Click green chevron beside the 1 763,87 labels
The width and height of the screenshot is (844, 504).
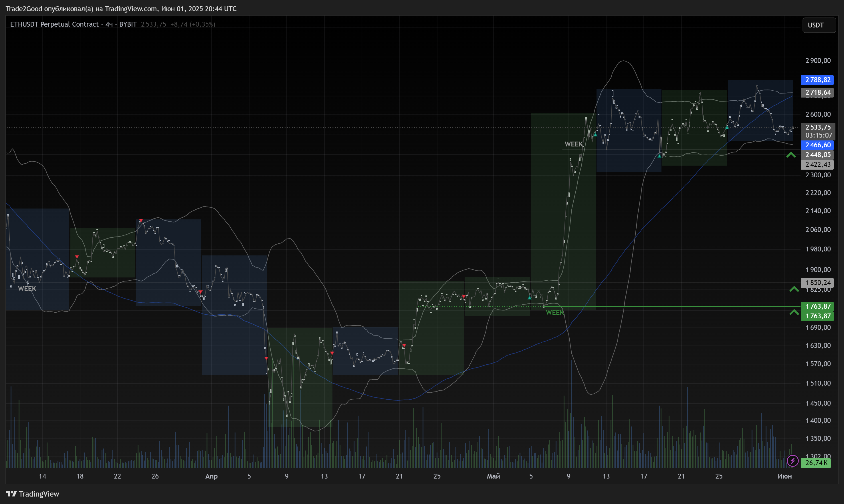point(794,312)
